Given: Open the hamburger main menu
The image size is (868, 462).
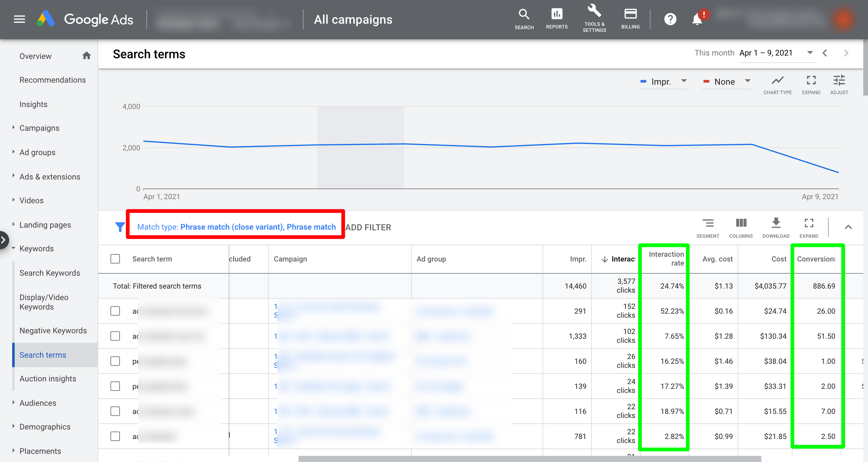Looking at the screenshot, I should [x=19, y=19].
